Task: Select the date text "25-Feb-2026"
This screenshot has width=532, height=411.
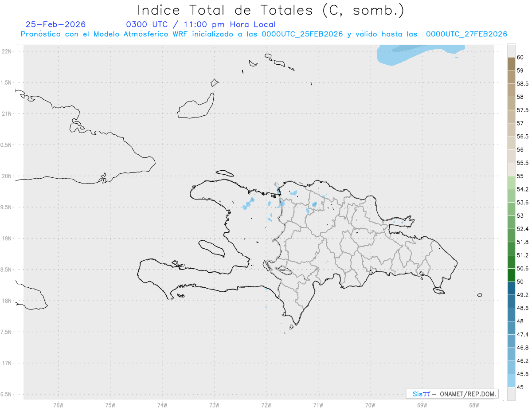Action: (x=56, y=24)
